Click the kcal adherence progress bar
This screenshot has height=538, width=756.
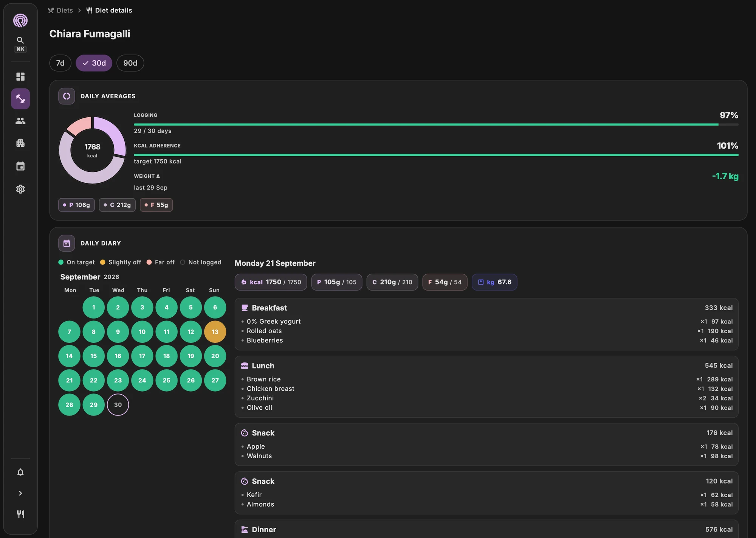click(436, 155)
